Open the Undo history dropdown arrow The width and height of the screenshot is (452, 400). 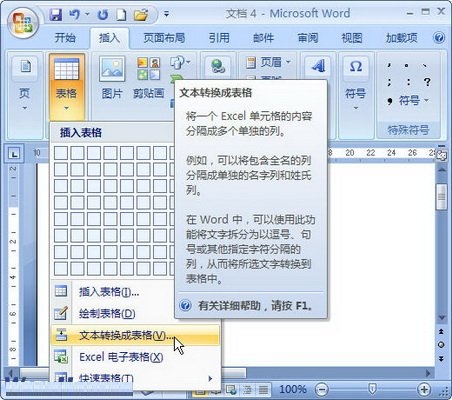click(x=87, y=14)
